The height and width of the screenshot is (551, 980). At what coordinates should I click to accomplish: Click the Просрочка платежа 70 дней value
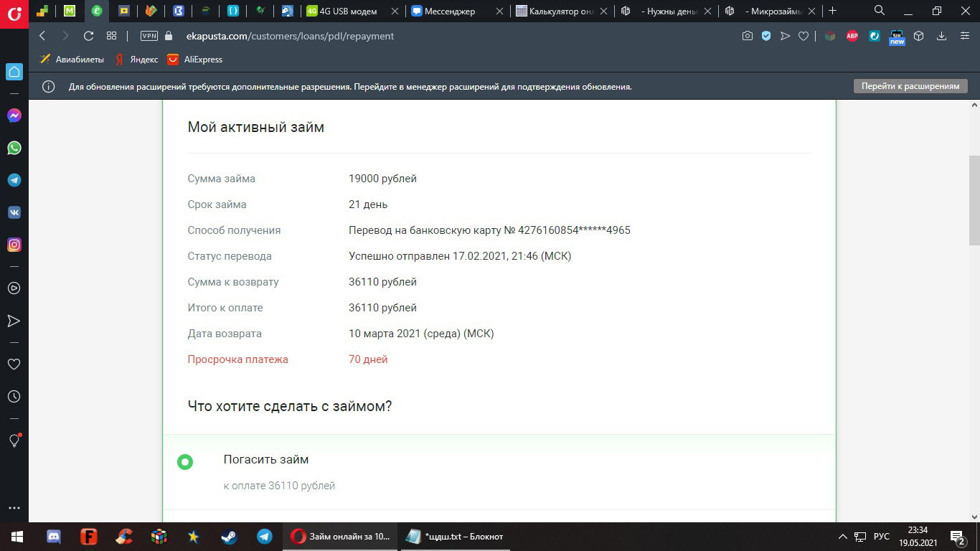368,359
